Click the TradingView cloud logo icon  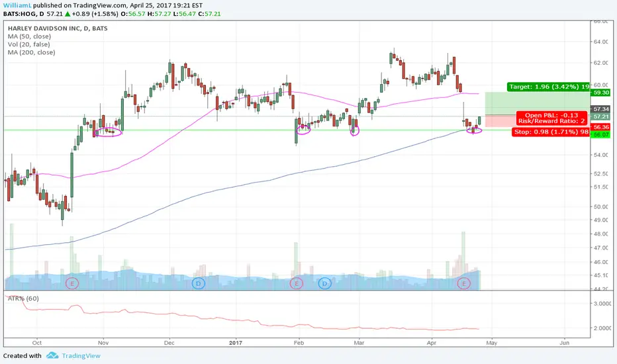click(52, 355)
